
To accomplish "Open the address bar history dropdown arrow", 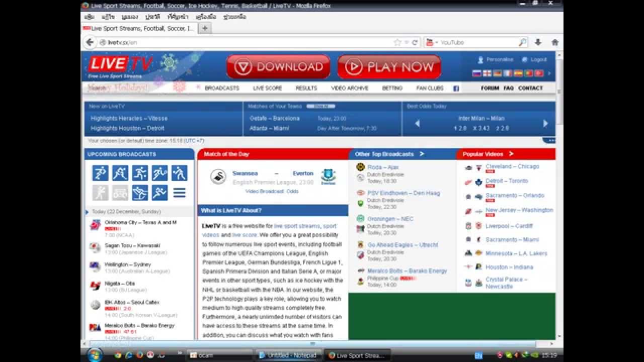I will coord(407,43).
